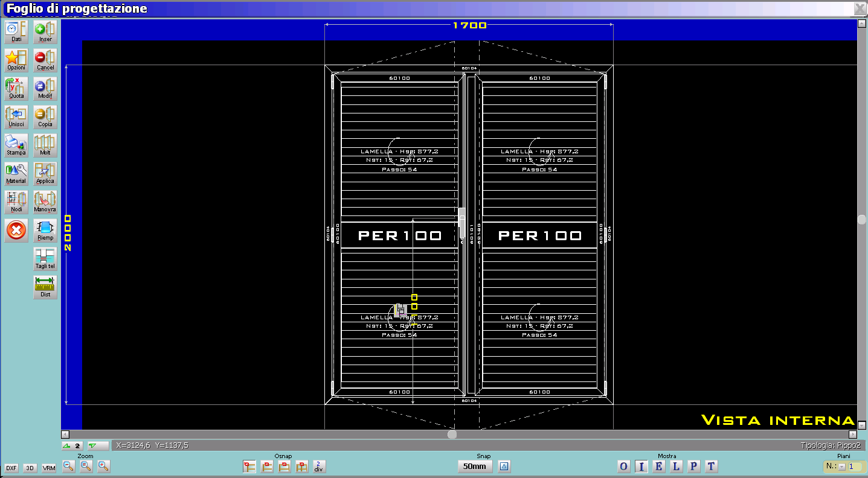
Task: Set snap with the 50mm button
Action: 475,466
